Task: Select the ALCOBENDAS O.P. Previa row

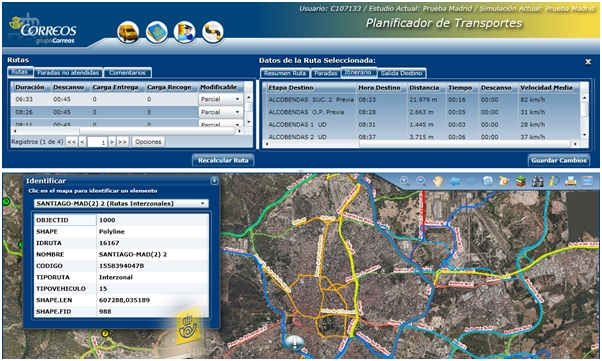Action: click(422, 112)
